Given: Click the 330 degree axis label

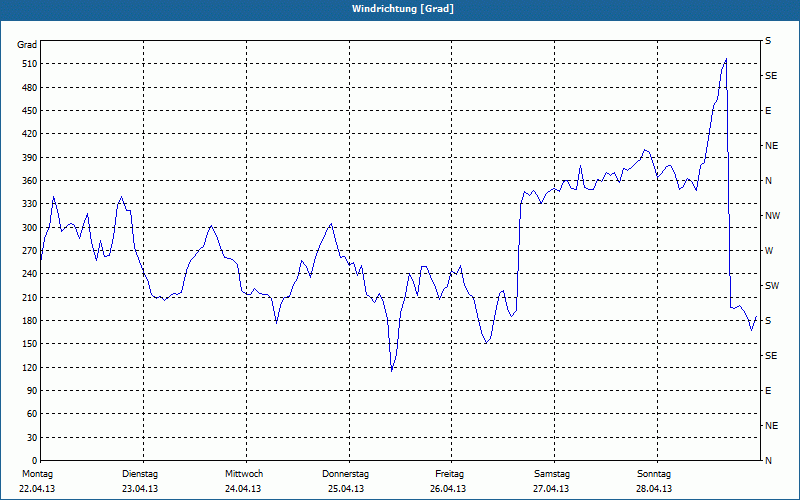Looking at the screenshot, I should (x=30, y=204).
